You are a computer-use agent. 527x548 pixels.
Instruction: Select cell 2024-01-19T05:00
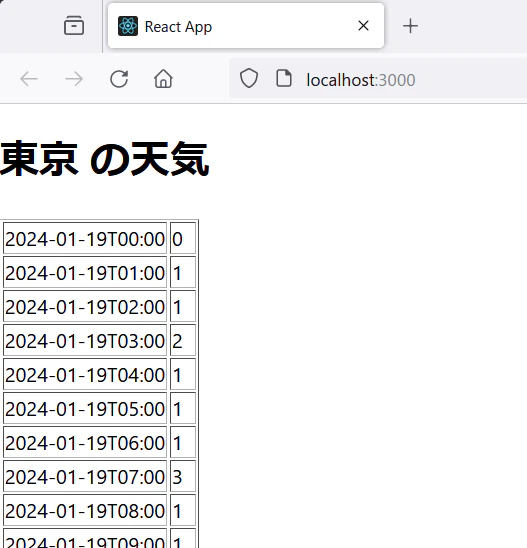(85, 408)
